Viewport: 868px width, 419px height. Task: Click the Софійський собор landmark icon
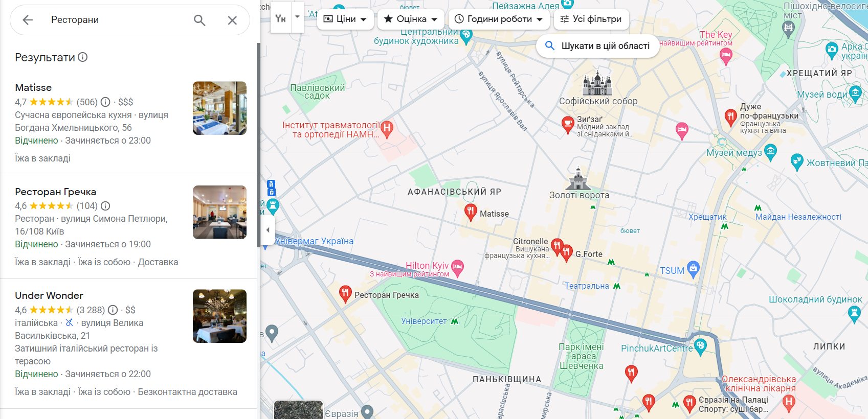pyautogui.click(x=598, y=84)
